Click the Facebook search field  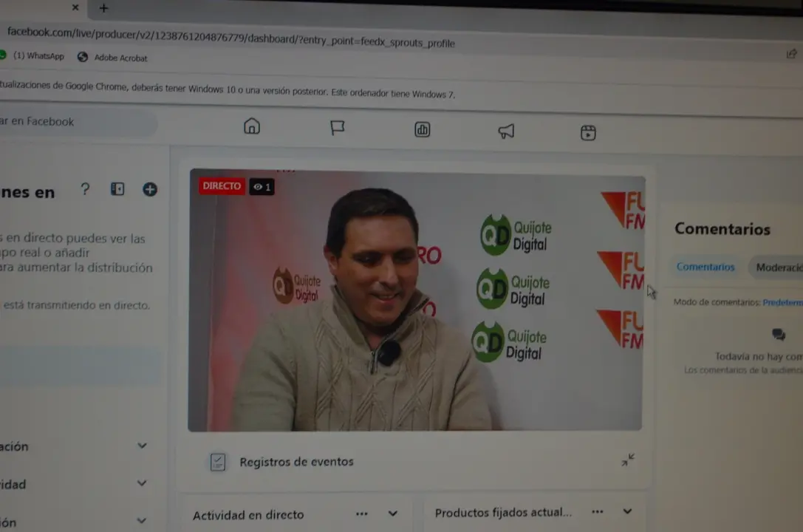(x=77, y=122)
